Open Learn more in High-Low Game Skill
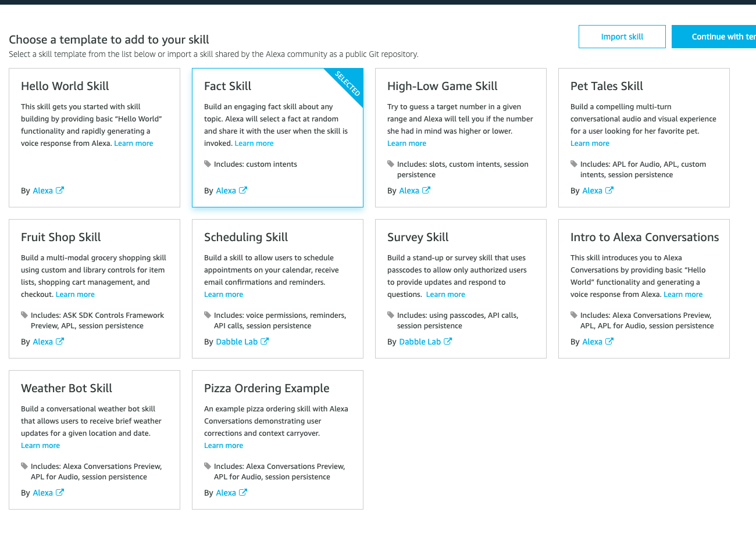 coord(407,144)
